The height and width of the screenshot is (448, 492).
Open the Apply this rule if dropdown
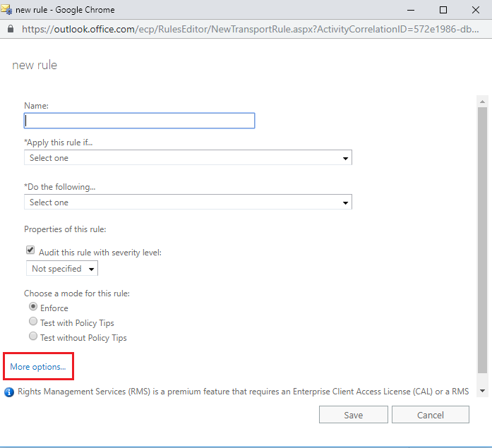pos(188,157)
